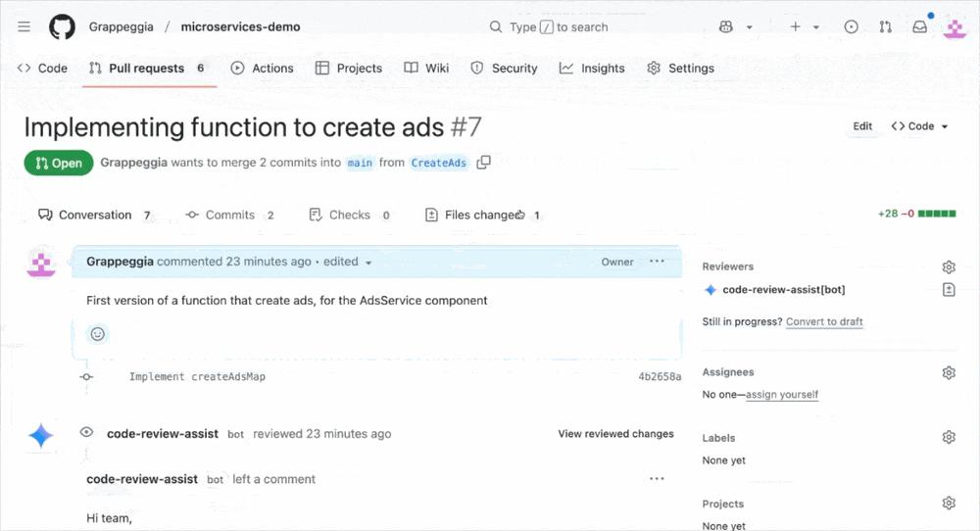The image size is (980, 531).
Task: Open the pull requests icon in header
Action: [885, 27]
